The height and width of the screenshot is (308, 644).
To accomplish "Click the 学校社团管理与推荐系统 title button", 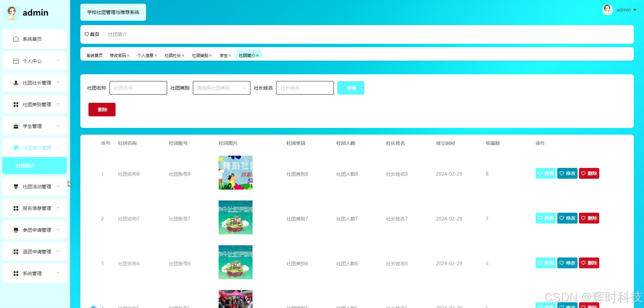I will pos(113,12).
